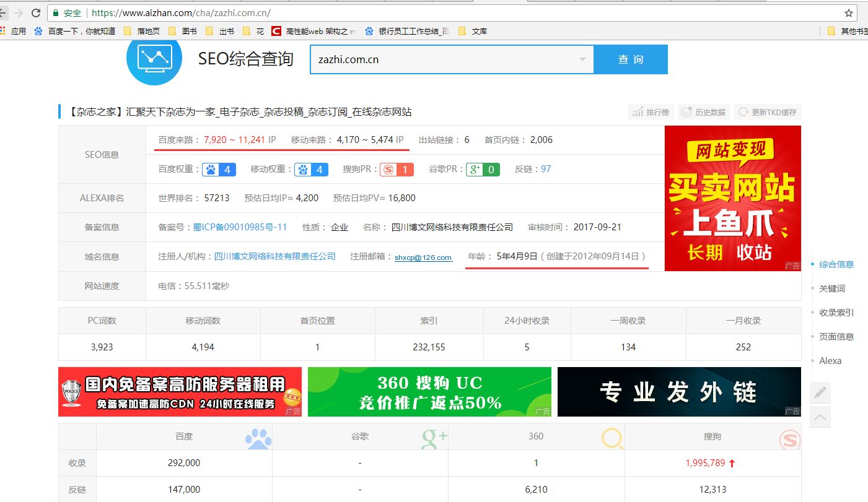Open the 花 bookmark folder
The width and height of the screenshot is (868, 502).
pos(253,31)
